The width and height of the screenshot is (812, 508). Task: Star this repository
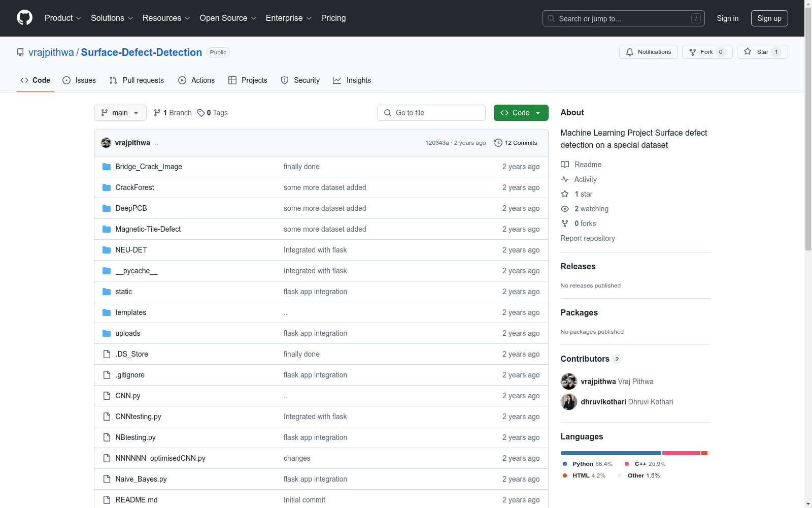click(762, 52)
